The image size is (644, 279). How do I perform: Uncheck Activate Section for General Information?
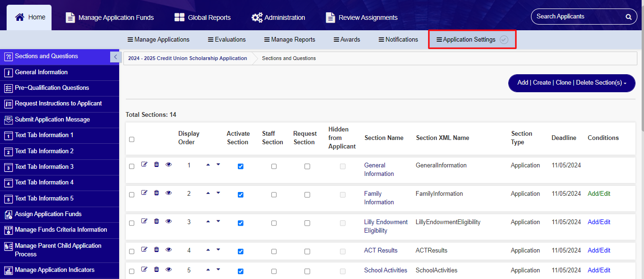[240, 166]
